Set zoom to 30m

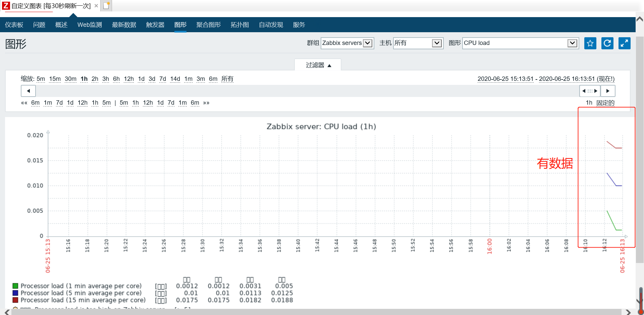point(70,79)
